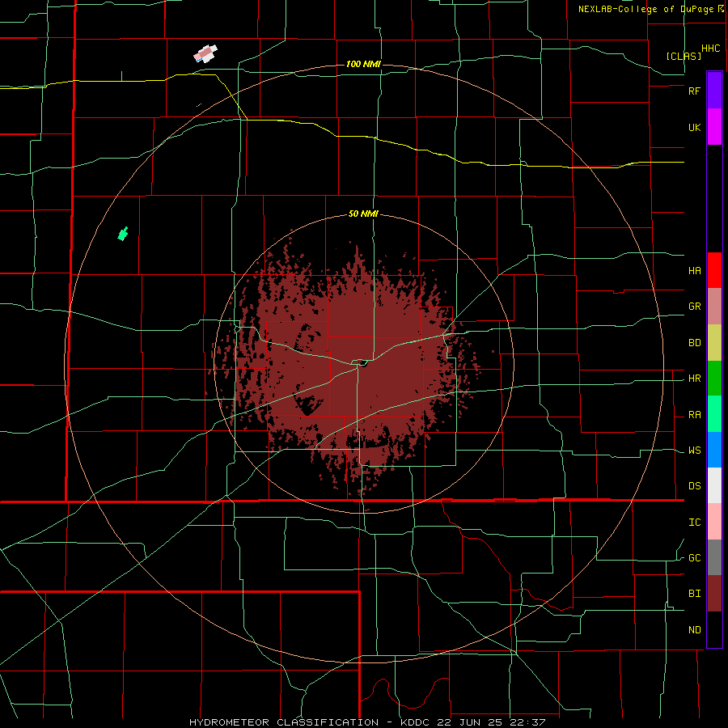
Task: Click the HA legend label
Action: click(x=694, y=270)
